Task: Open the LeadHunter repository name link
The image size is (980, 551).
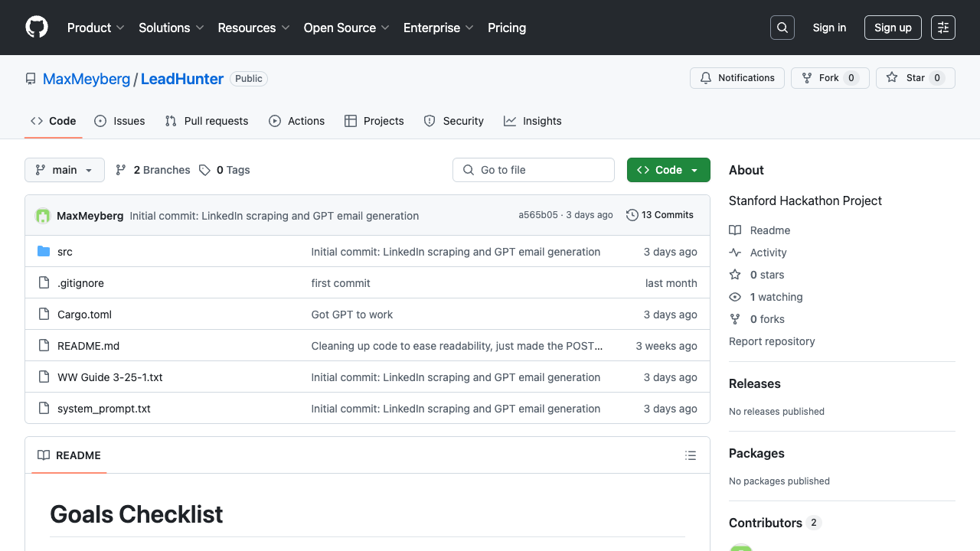Action: (x=182, y=79)
